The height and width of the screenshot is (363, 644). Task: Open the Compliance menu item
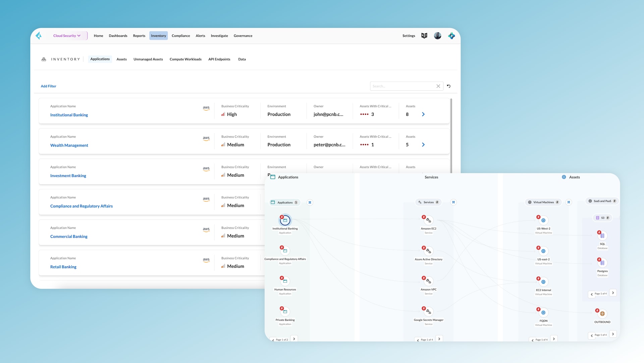(x=181, y=36)
